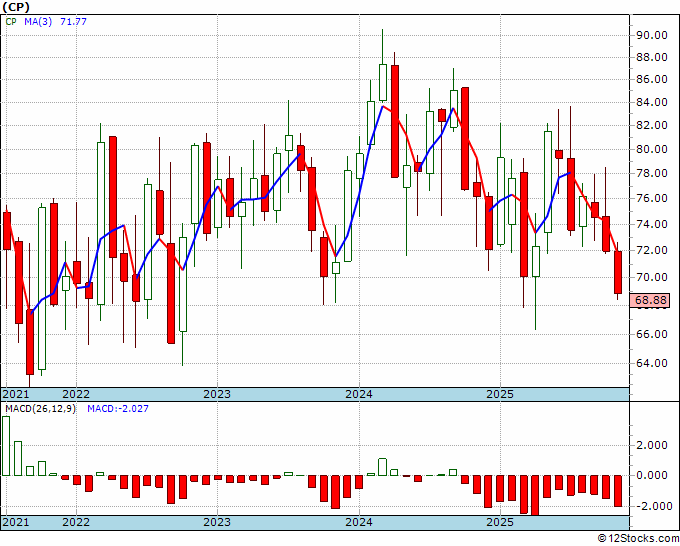Click the 64.00 price axis label
Screen dimensions: 680x546
(x=652, y=363)
